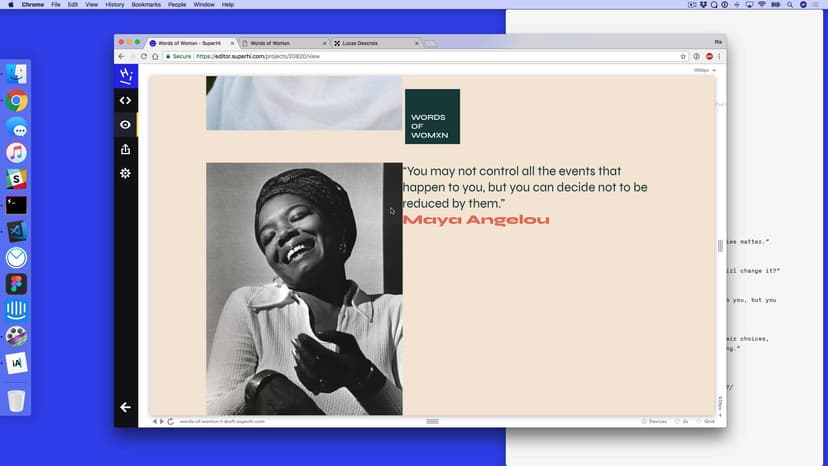Toggle the preview eye icon

coord(125,125)
